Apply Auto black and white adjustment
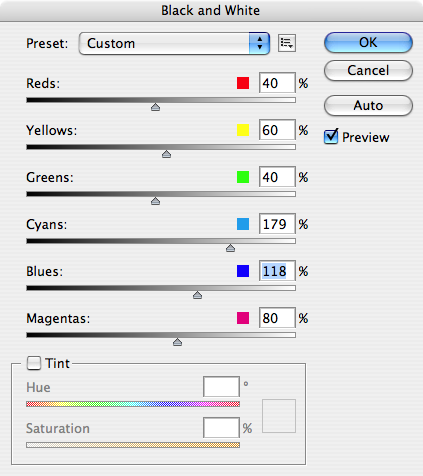The height and width of the screenshot is (476, 423). click(x=368, y=105)
